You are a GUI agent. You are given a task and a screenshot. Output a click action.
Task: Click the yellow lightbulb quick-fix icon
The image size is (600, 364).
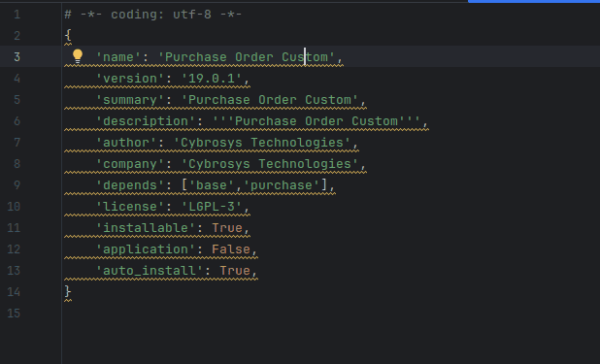click(x=78, y=56)
